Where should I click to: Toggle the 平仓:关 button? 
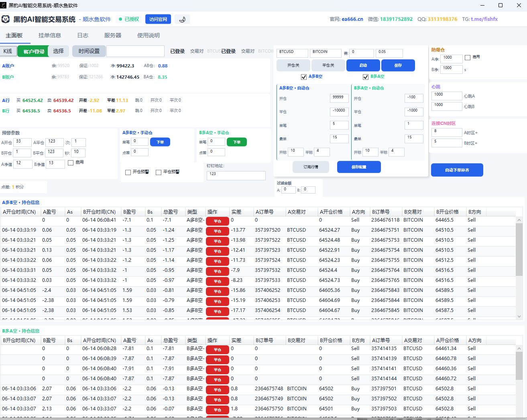pyautogui.click(x=328, y=65)
